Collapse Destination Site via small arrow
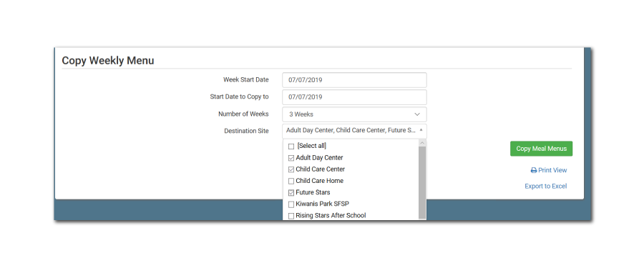Image resolution: width=644 pixels, height=268 pixels. pos(421,129)
